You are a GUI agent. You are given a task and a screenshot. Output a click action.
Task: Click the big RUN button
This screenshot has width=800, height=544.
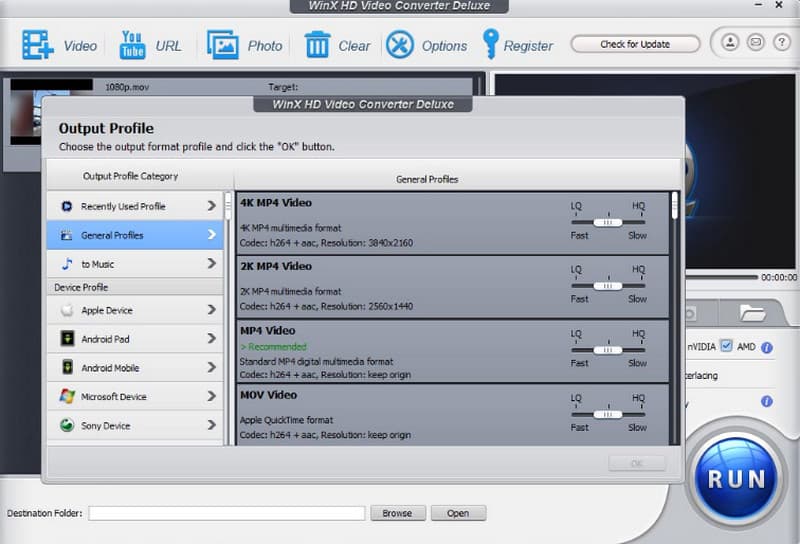tap(736, 479)
